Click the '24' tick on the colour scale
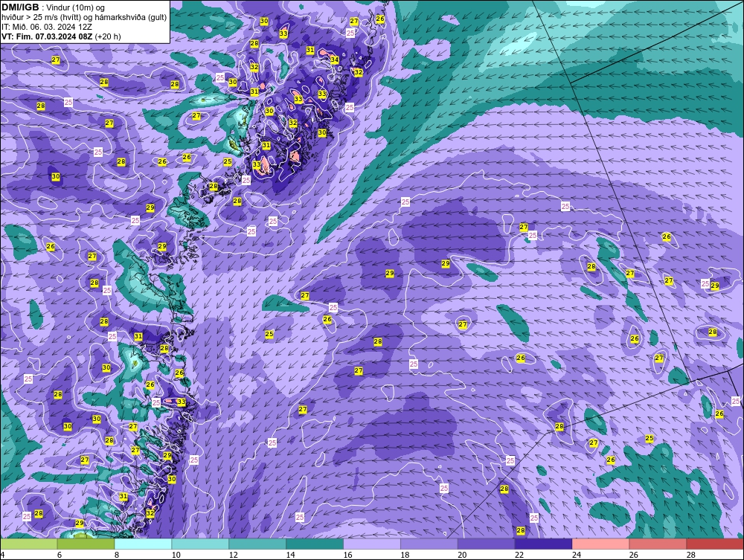Screen dimensions: 744x560 point(577,555)
